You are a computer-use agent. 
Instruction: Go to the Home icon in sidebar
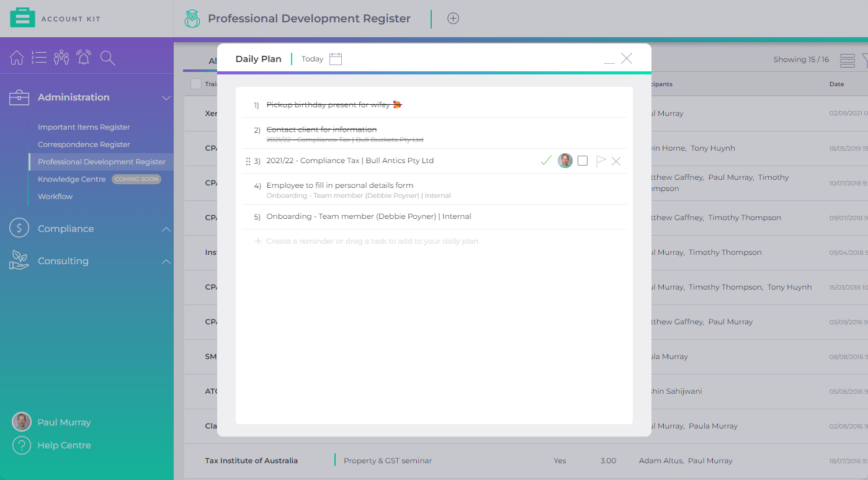pyautogui.click(x=17, y=58)
